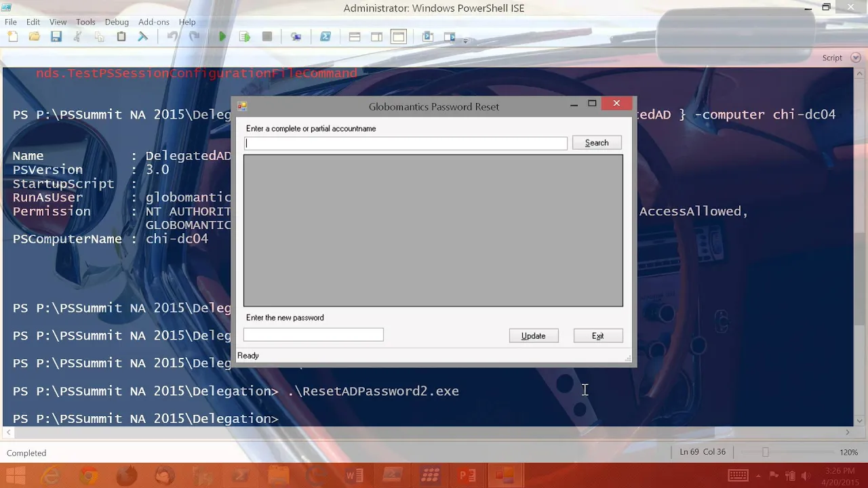Open the File menu
The width and height of the screenshot is (868, 488).
pos(11,22)
